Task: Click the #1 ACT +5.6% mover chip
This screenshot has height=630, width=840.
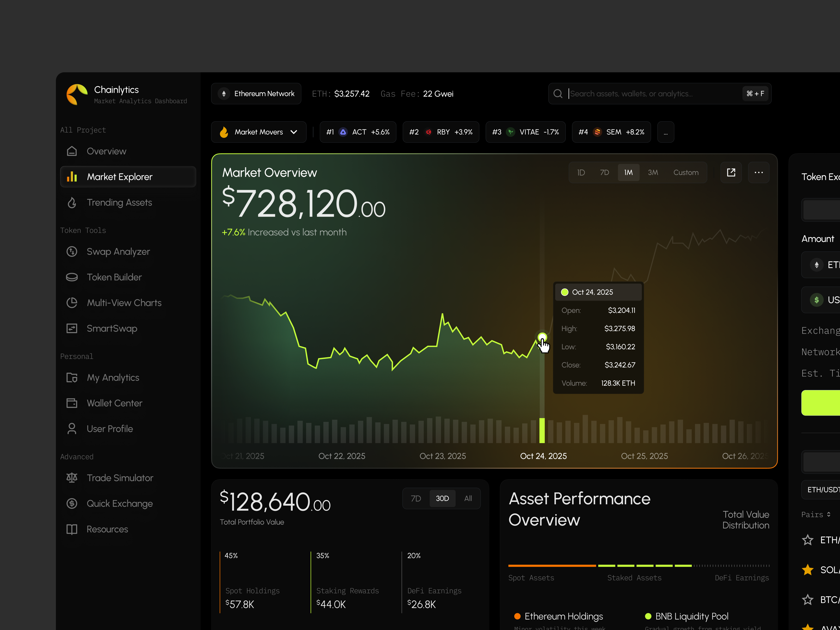Action: 358,132
